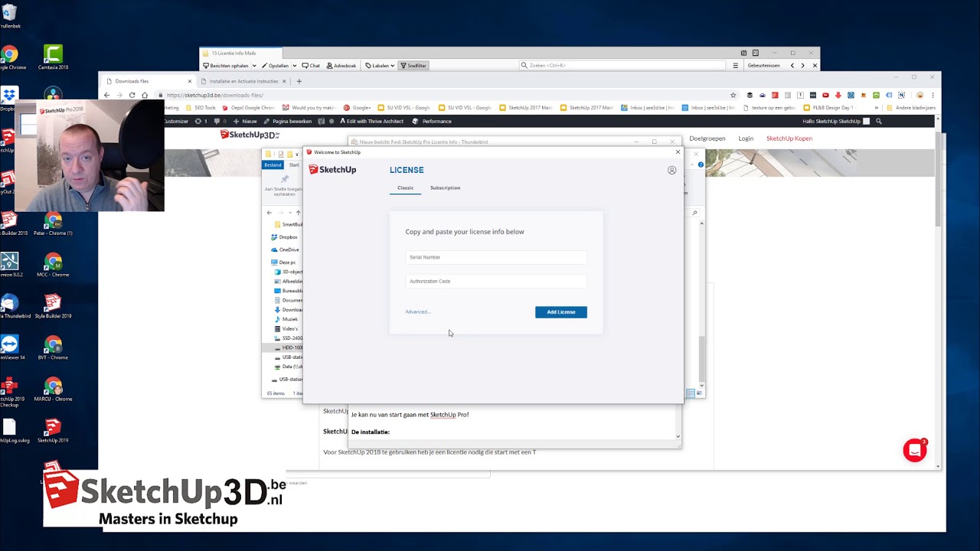
Task: Click the Explorer back arrow
Action: [x=269, y=213]
